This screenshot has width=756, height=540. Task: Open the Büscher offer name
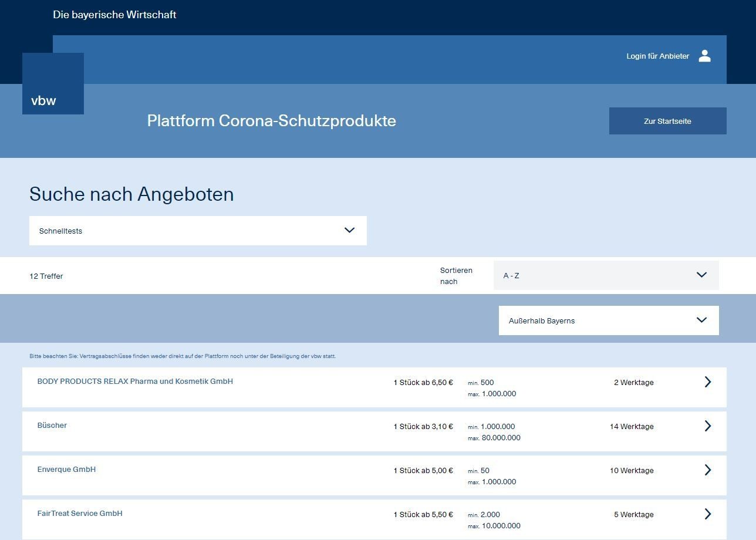(52, 426)
